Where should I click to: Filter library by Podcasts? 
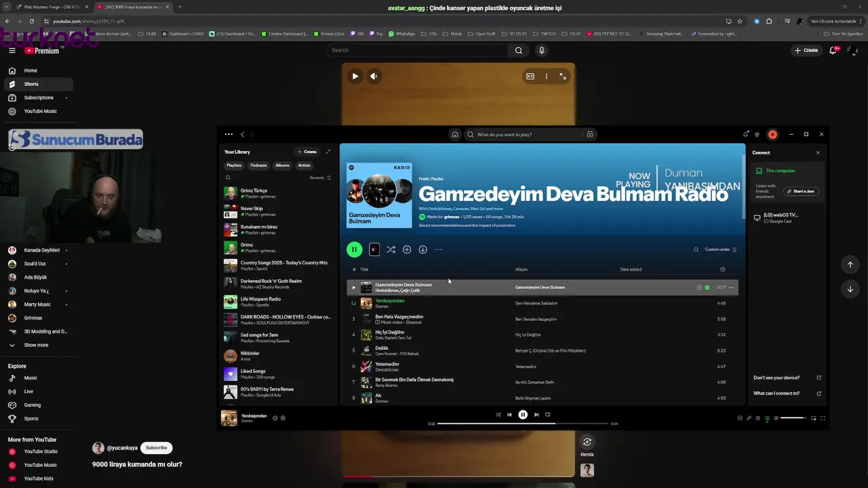coord(258,165)
